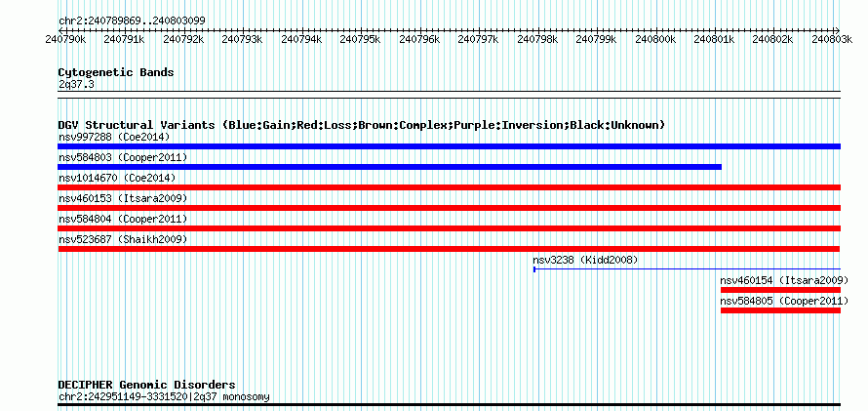Click the 240798k ruler tick label
This screenshot has height=411, width=868.
pos(537,39)
